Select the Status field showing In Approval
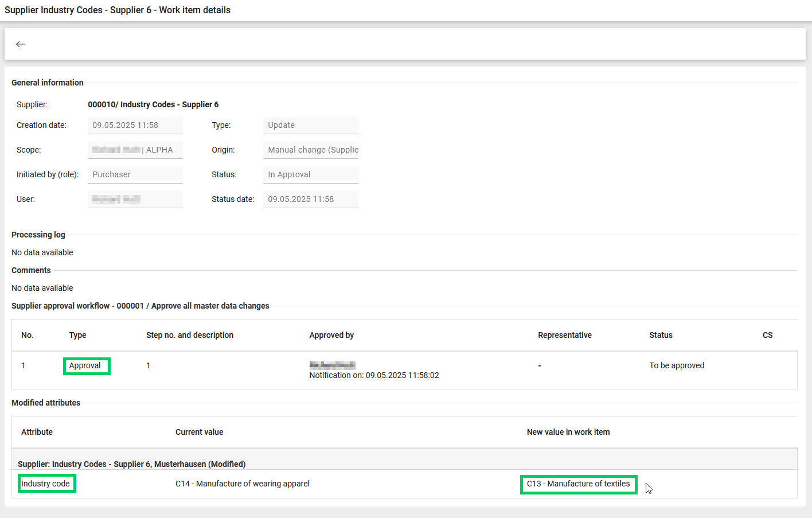Image resolution: width=812 pixels, height=518 pixels. [310, 174]
